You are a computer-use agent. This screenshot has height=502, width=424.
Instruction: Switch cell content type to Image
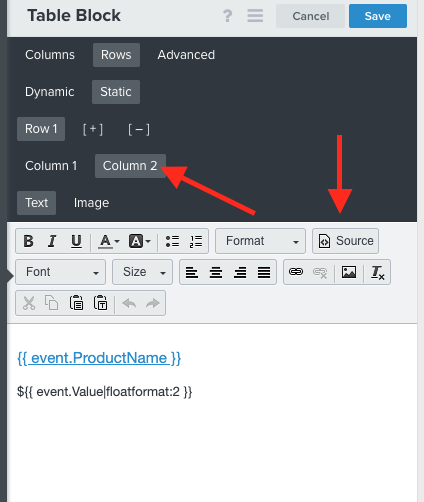point(91,203)
